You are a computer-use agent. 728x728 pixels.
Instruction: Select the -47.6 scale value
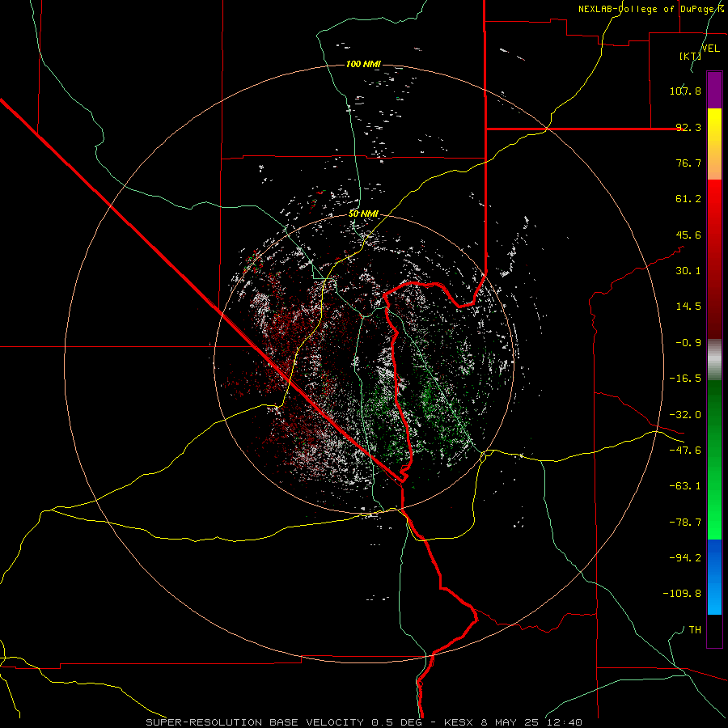685,451
